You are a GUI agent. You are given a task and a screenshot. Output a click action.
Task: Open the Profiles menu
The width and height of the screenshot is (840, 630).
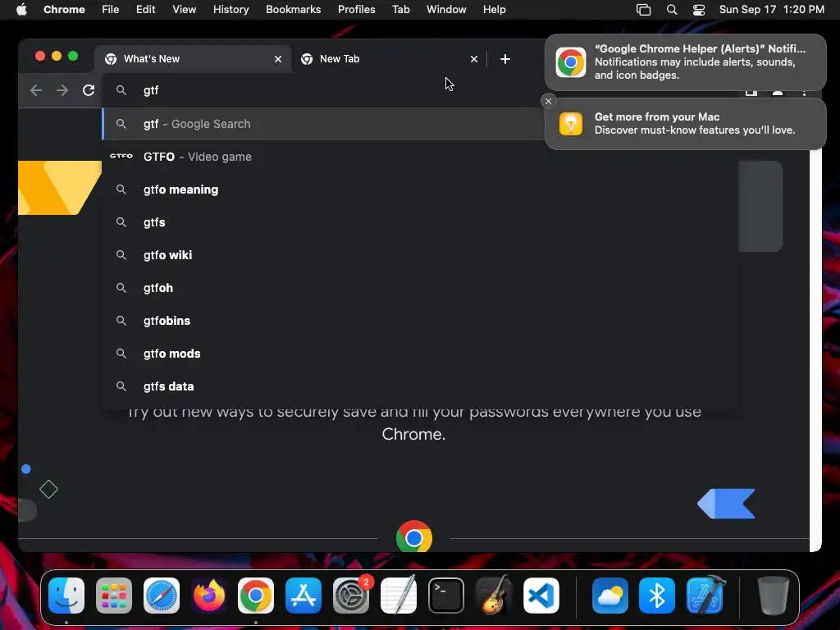pos(356,10)
